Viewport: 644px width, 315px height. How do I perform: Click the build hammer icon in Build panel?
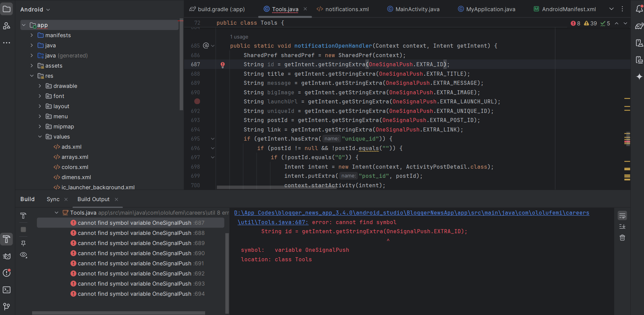point(23,216)
